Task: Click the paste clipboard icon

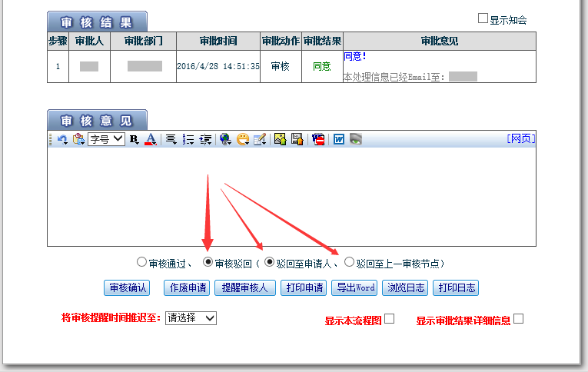Action: click(x=78, y=139)
